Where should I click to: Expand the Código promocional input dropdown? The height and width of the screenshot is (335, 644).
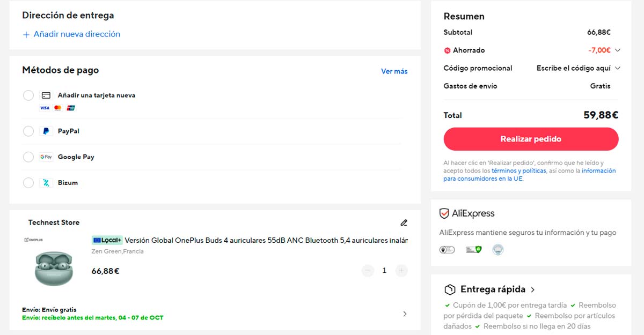coord(617,68)
